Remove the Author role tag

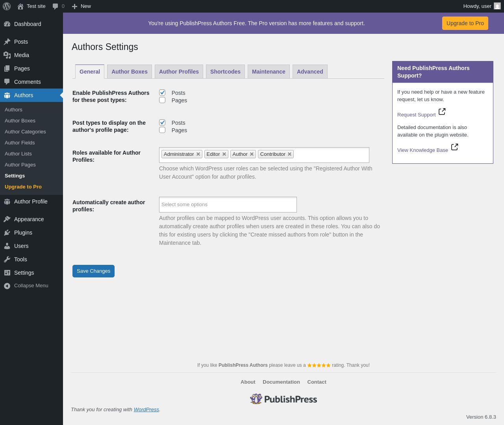point(252,154)
